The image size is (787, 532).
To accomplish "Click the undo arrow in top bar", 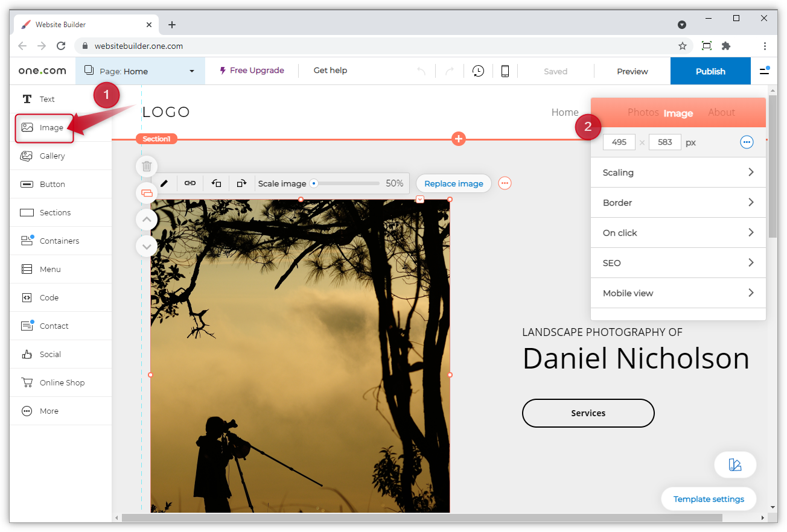I will (x=421, y=71).
